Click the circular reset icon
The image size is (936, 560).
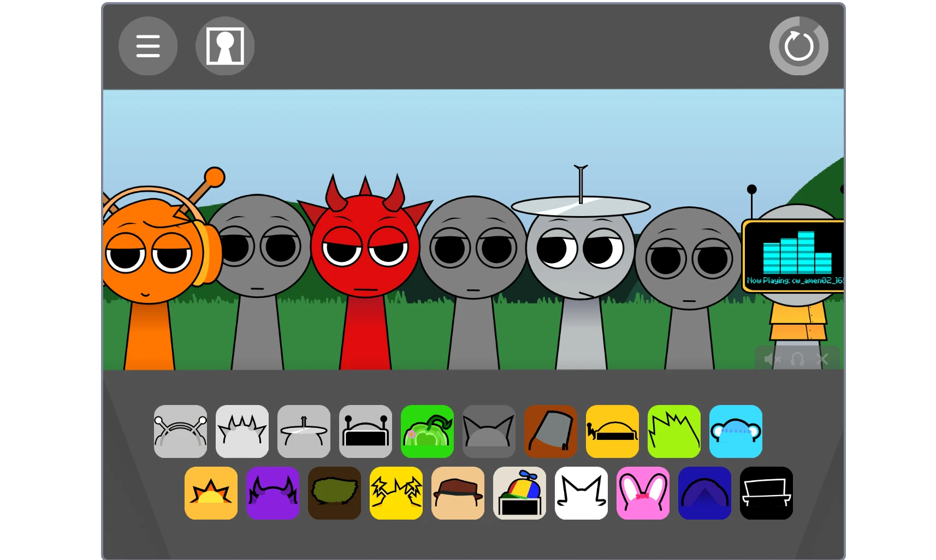tap(798, 45)
